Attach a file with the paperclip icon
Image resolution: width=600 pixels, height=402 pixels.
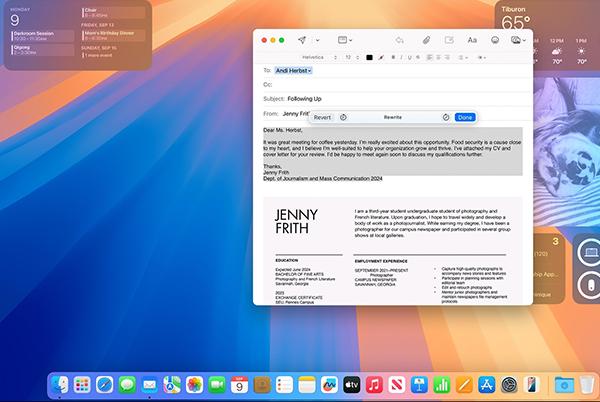click(x=426, y=40)
